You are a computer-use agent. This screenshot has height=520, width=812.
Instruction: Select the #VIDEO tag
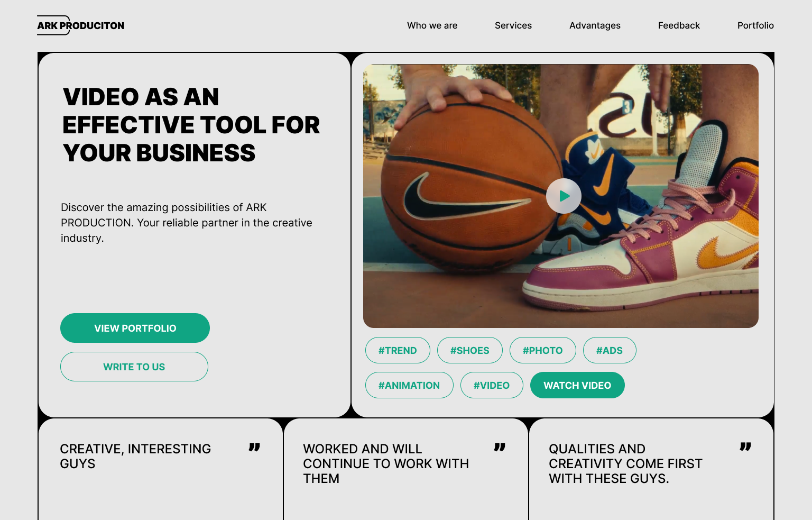(492, 385)
